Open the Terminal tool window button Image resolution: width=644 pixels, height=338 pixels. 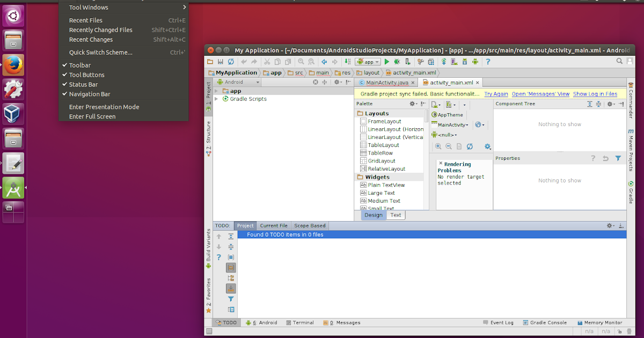click(x=299, y=323)
